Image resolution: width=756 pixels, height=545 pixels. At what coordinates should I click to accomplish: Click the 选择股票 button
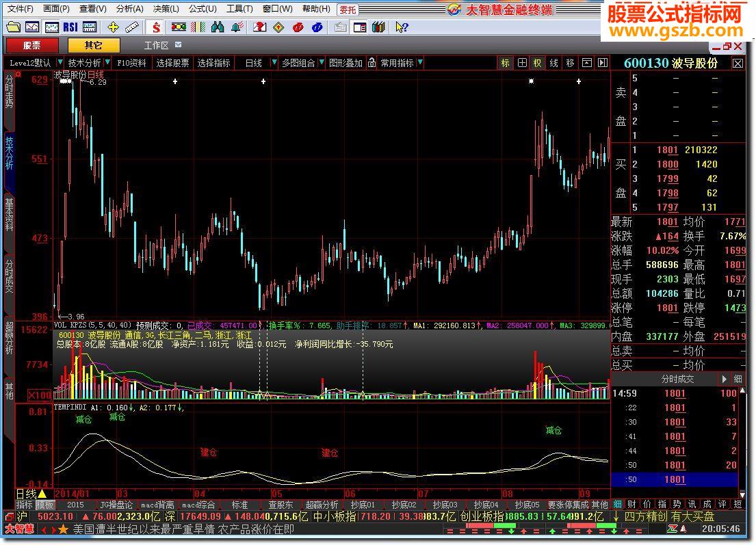pos(172,63)
